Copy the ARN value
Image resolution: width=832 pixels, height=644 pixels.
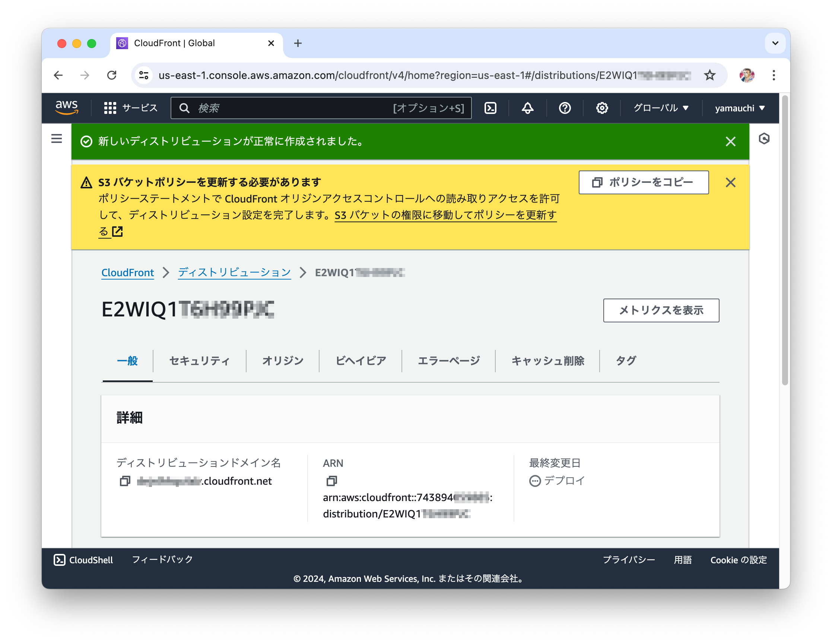[331, 481]
